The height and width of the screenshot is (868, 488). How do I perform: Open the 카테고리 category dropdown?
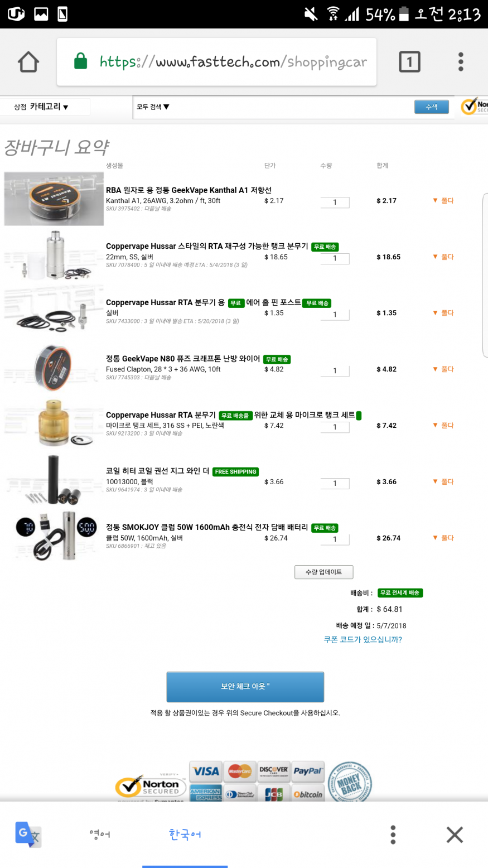click(x=49, y=107)
